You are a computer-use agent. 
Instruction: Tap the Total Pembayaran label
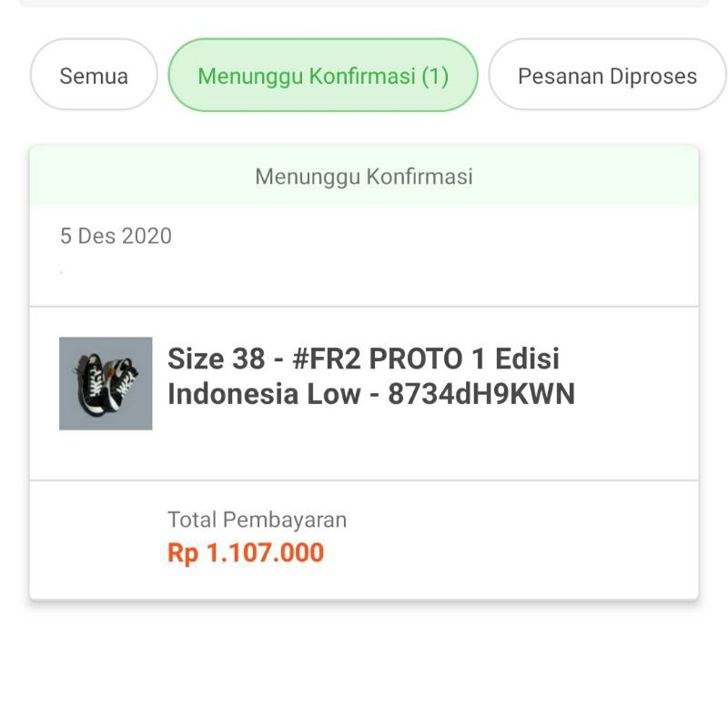pyautogui.click(x=257, y=521)
